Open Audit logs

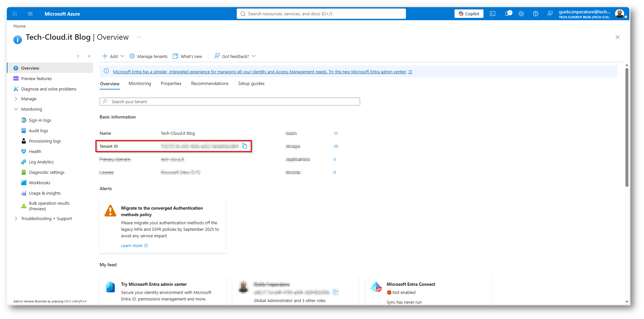click(38, 131)
